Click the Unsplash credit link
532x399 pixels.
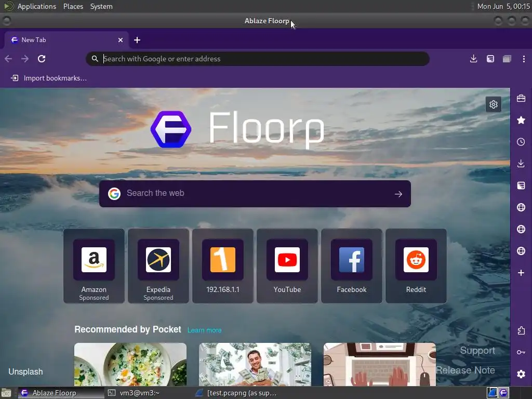pos(26,371)
